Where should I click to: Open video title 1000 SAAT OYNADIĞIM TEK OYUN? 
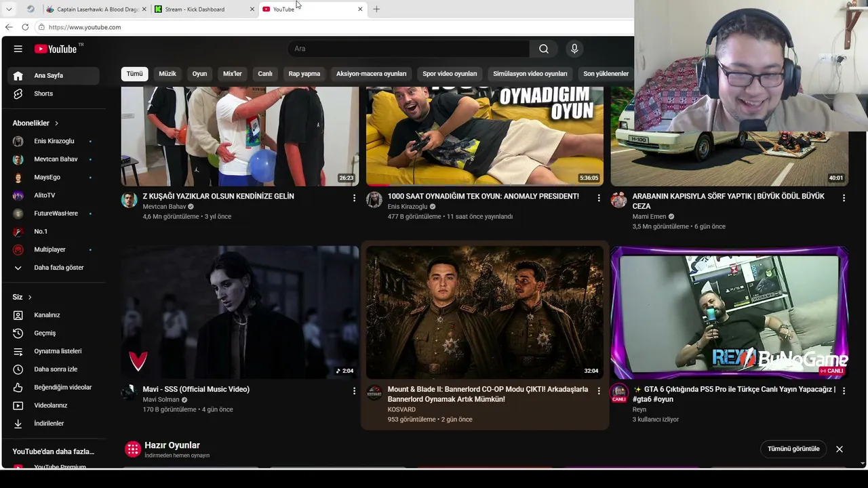pos(484,196)
